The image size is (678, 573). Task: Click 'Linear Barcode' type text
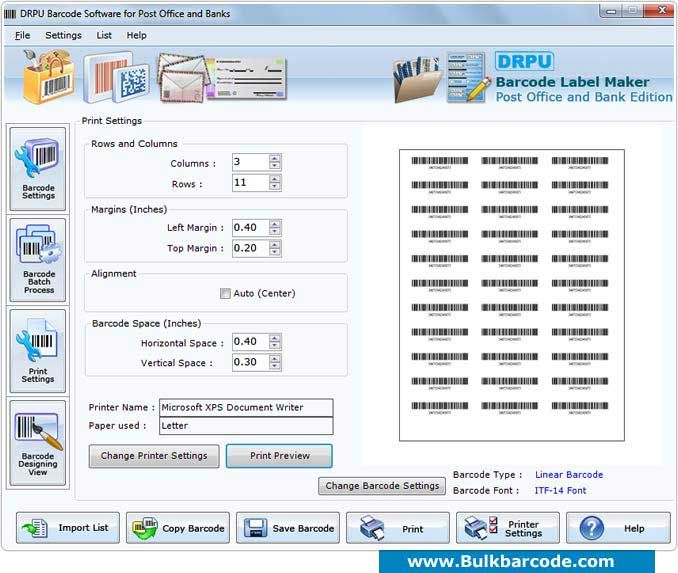tap(569, 475)
